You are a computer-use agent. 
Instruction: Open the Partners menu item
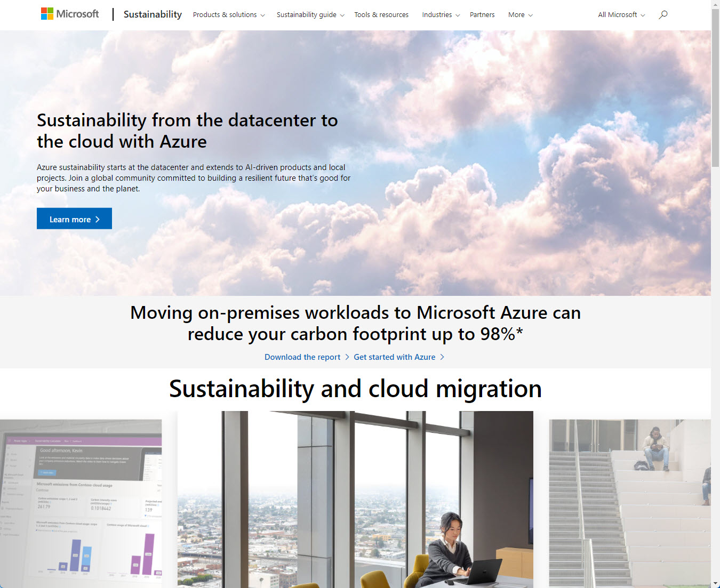pyautogui.click(x=482, y=15)
